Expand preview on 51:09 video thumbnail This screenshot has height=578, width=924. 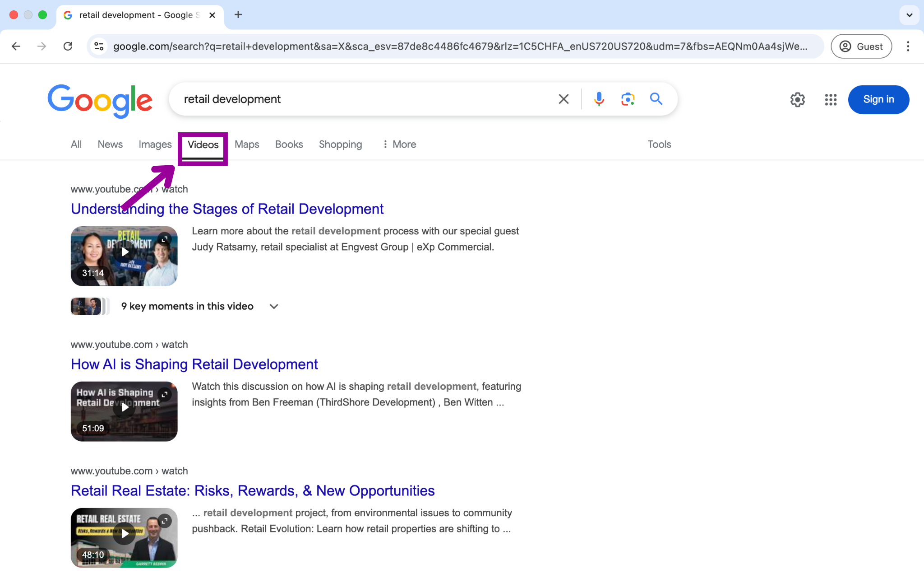165,394
